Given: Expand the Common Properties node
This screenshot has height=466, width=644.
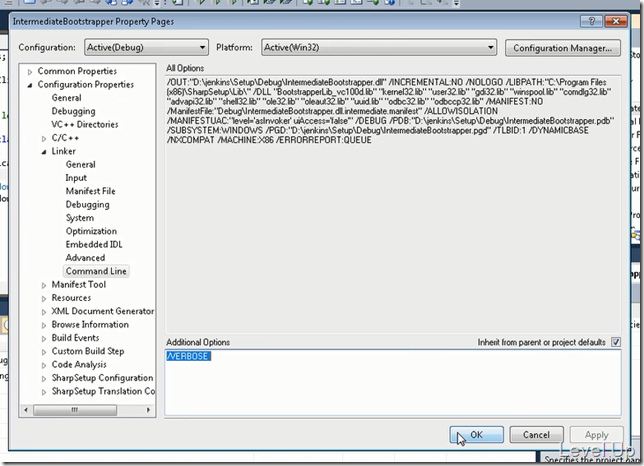Looking at the screenshot, I should 30,72.
